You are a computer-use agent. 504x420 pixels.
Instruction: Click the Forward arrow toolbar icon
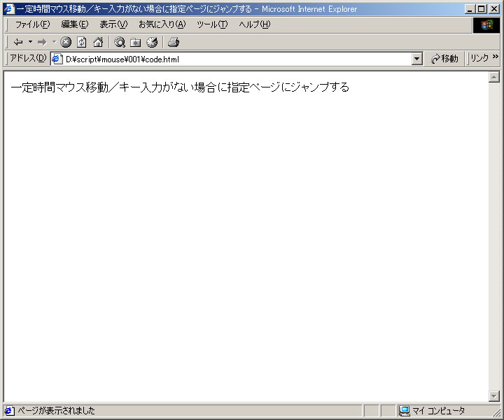click(x=42, y=42)
